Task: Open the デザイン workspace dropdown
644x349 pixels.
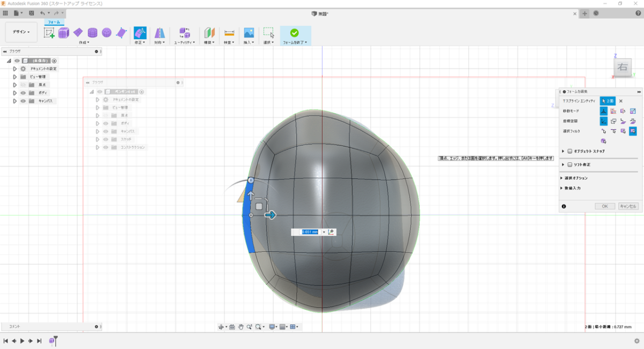Action: click(x=21, y=32)
